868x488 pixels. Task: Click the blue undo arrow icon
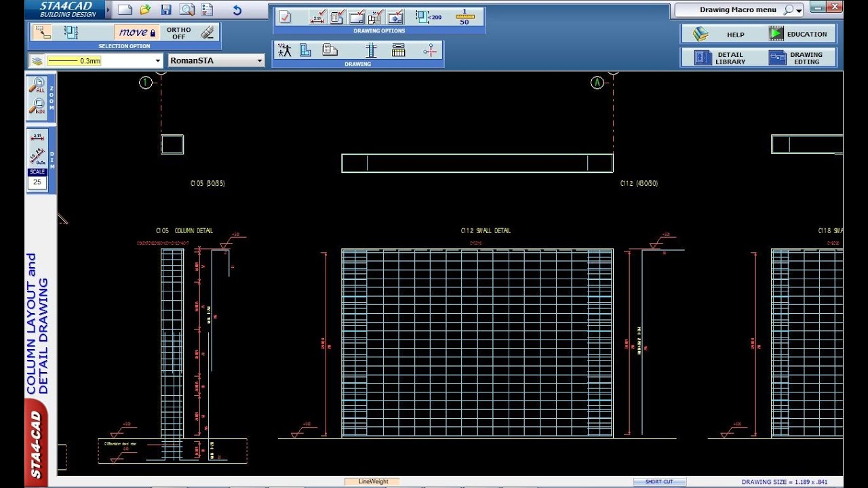click(x=237, y=9)
